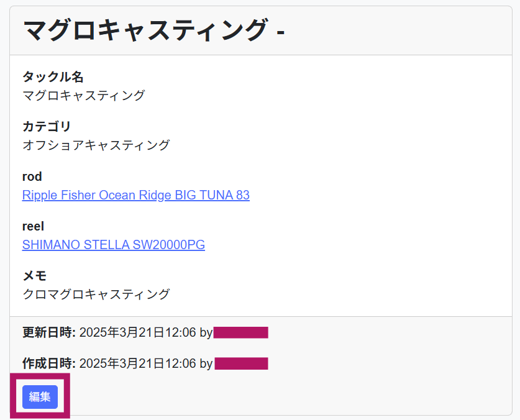Click the redacted author name after 更新日時

coord(241,332)
